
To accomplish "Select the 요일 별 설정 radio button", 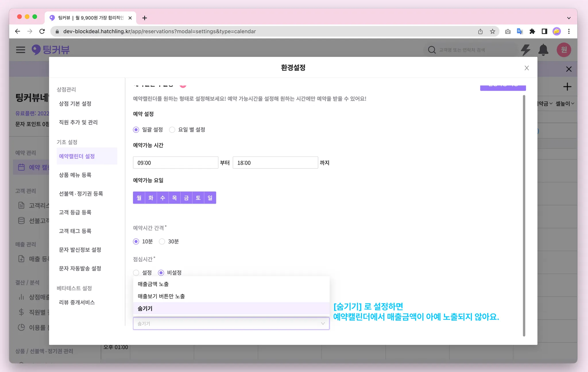I will click(x=172, y=130).
